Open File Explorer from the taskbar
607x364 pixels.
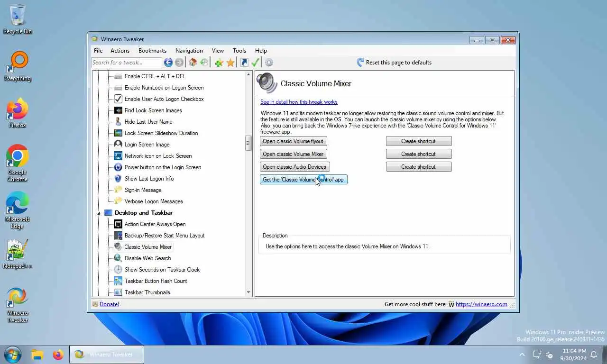pyautogui.click(x=37, y=355)
